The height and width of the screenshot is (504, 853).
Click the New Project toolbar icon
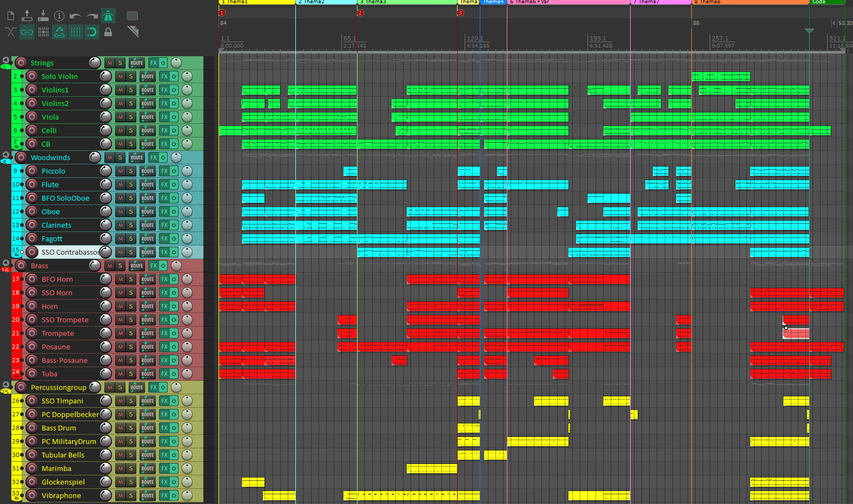(11, 16)
